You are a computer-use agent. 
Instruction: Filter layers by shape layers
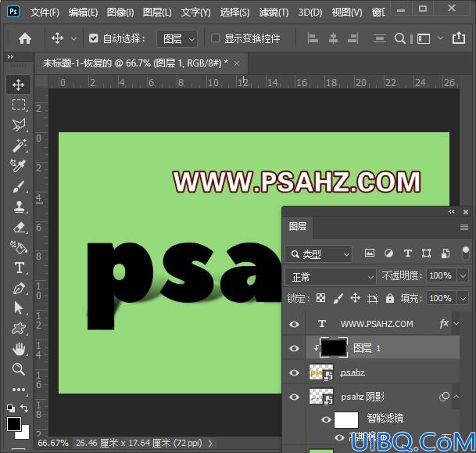click(426, 253)
